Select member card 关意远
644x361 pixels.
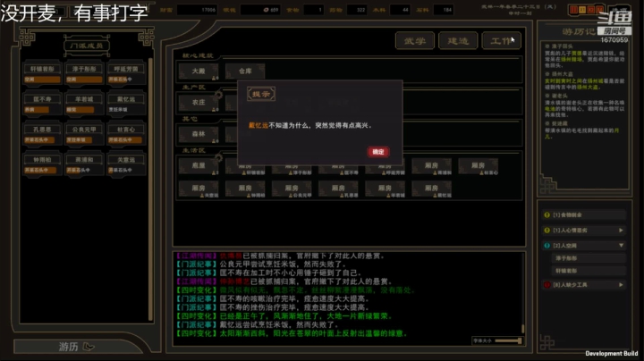coord(126,164)
